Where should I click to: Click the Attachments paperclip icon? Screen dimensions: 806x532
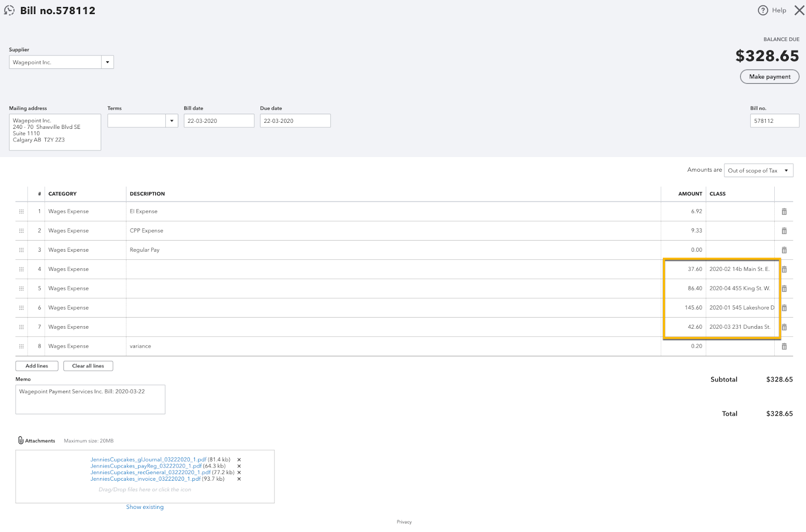coord(21,440)
